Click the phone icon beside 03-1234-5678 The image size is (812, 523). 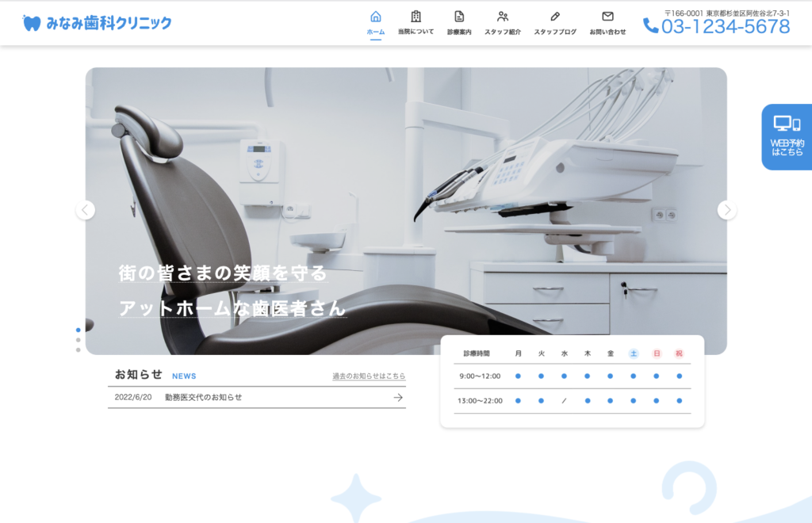click(650, 26)
